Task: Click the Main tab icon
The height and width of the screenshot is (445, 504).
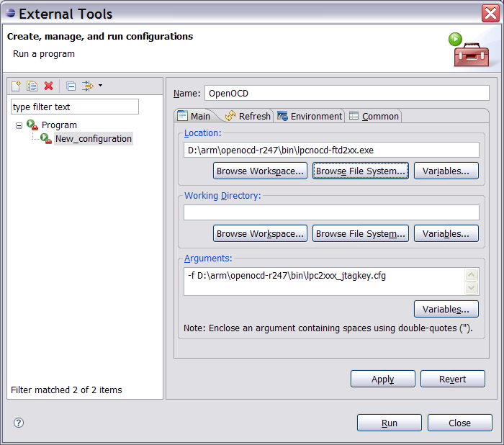Action: click(x=183, y=115)
